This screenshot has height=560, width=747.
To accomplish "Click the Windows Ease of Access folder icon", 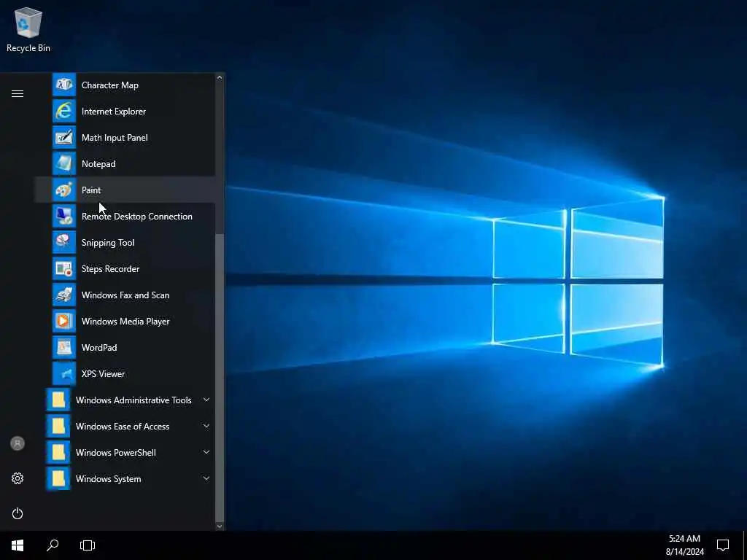I will click(58, 426).
